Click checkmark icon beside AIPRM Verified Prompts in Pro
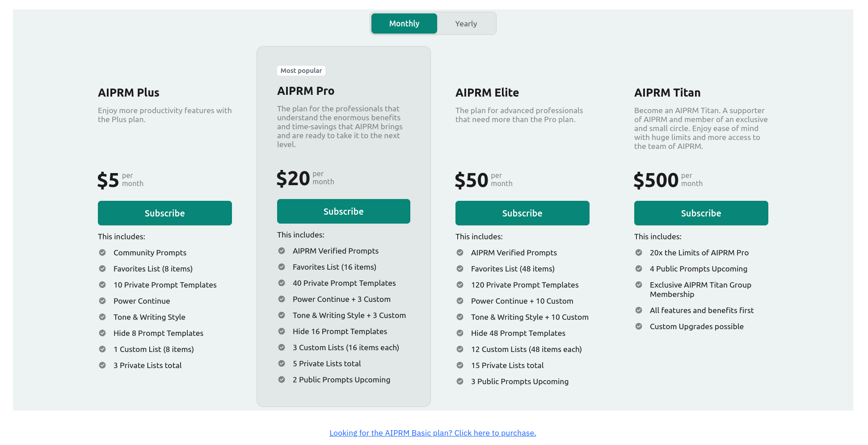The height and width of the screenshot is (445, 868). (x=281, y=250)
